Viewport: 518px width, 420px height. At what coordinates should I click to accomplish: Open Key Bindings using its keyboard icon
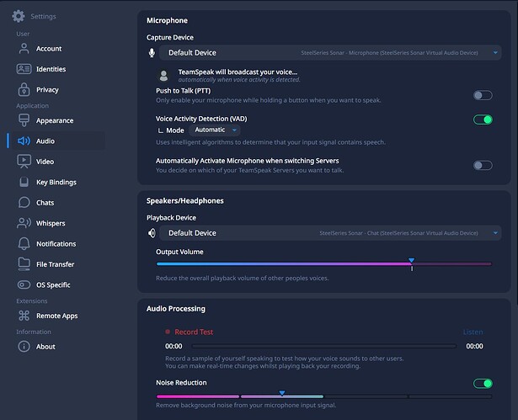click(x=24, y=182)
